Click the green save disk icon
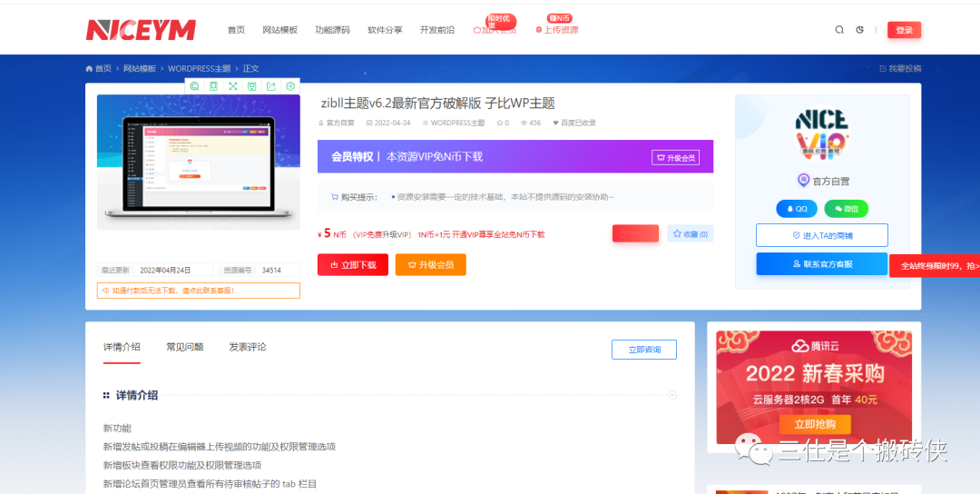The image size is (980, 494). pyautogui.click(x=252, y=86)
